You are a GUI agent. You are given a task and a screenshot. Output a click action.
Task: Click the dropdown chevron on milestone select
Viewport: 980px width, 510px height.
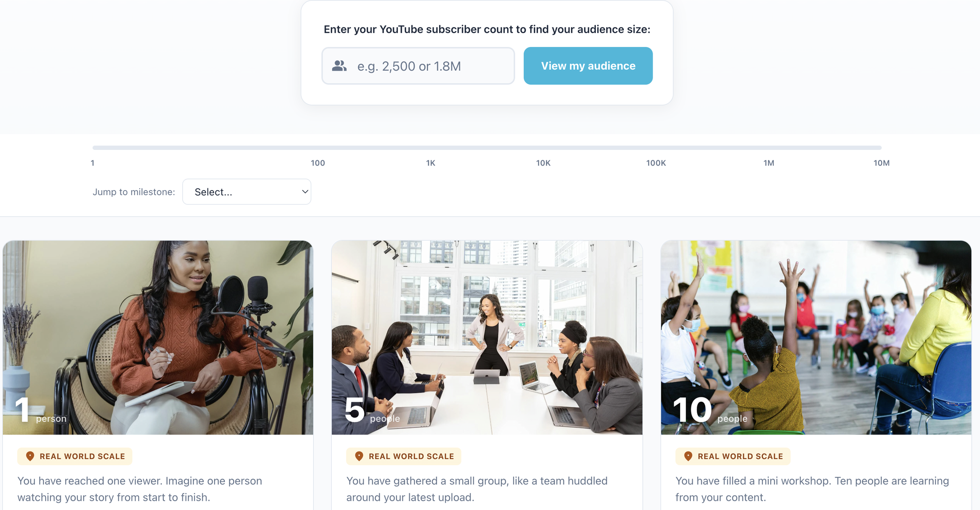click(x=305, y=192)
